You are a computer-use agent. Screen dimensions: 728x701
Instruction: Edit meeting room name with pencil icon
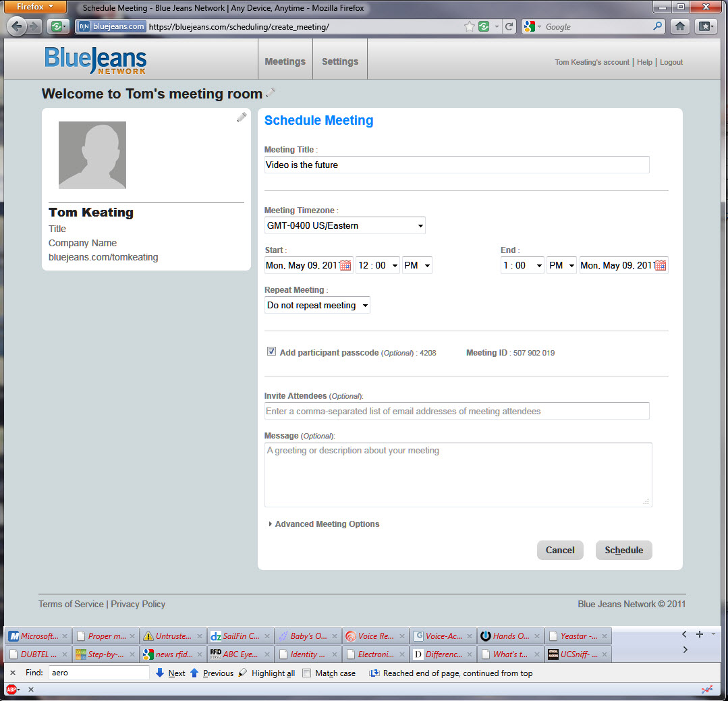271,93
